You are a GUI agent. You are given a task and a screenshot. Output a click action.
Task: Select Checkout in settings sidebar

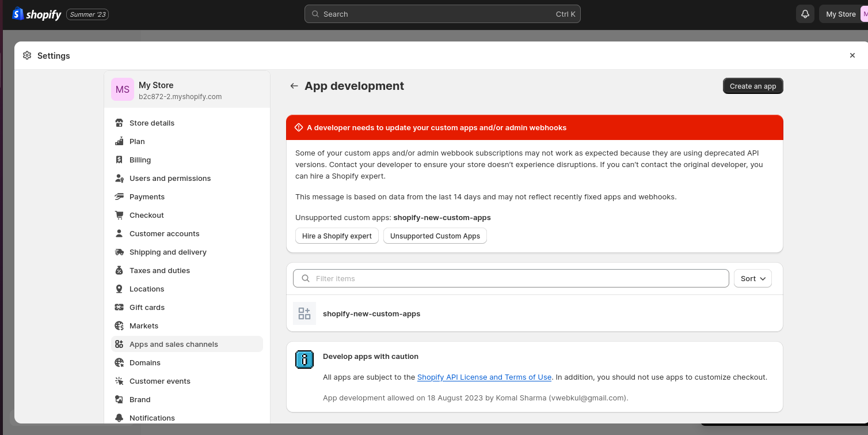pos(187,215)
